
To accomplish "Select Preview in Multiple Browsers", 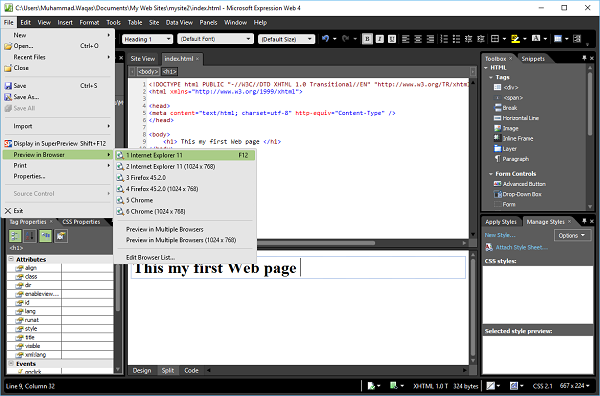I will click(x=185, y=229).
